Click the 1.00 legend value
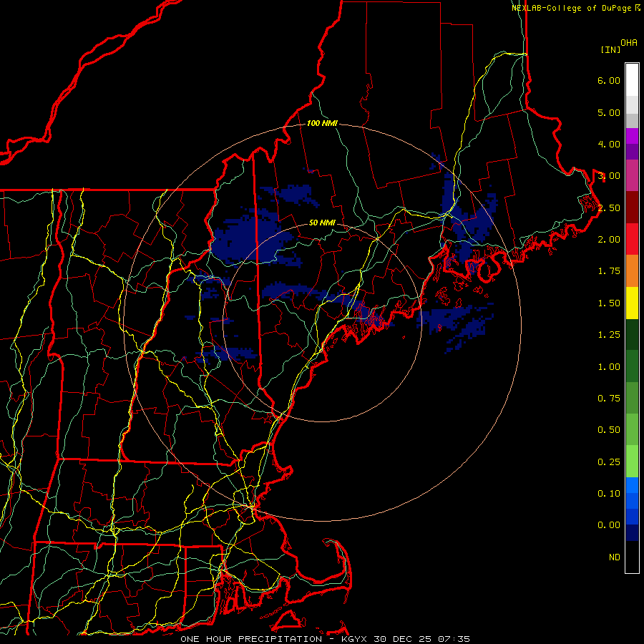Screen dimensions: 644x644 coord(609,367)
